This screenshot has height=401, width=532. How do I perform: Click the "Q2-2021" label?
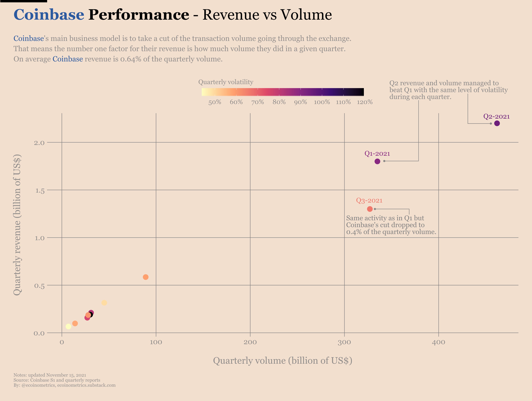click(496, 116)
